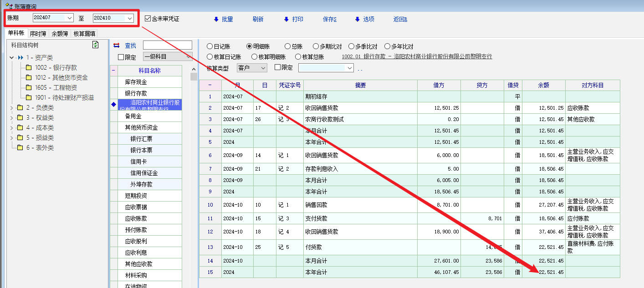Open the 选项 options toolbar button
Viewport: 644px width, 288px height.
[364, 19]
